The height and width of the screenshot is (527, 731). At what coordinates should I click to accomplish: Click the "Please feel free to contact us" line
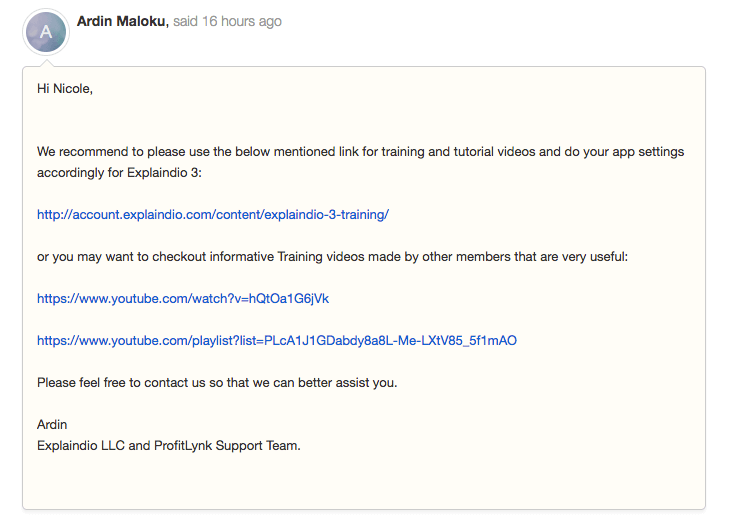(x=217, y=382)
